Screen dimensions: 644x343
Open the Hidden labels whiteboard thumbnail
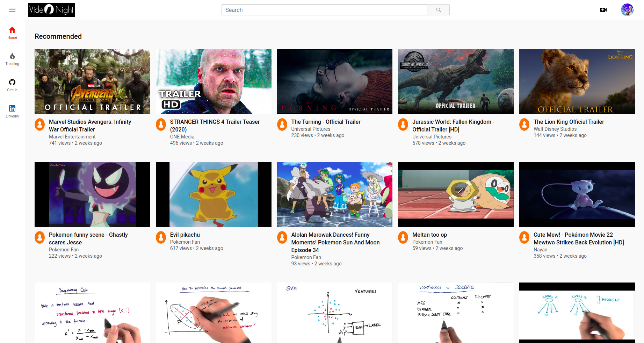click(x=577, y=313)
